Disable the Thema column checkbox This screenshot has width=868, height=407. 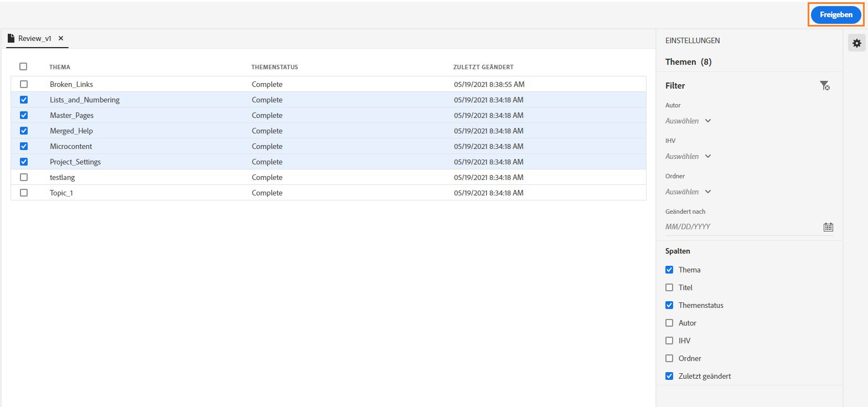tap(669, 270)
